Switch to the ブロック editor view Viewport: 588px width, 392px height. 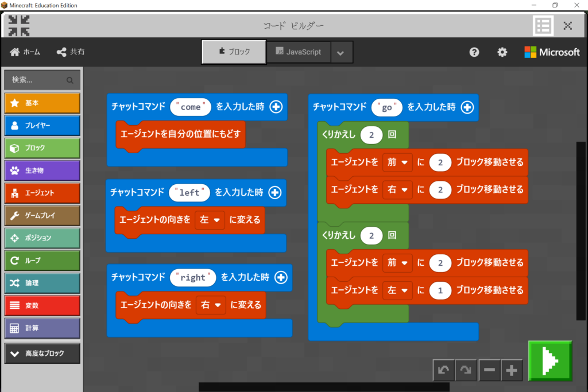pos(234,52)
